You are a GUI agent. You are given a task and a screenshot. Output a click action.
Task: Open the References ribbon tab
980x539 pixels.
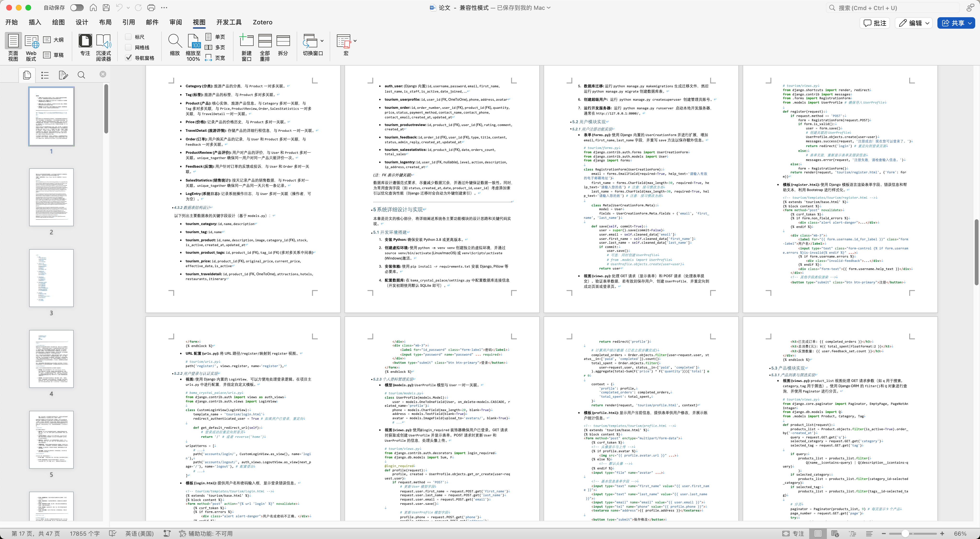(x=128, y=22)
